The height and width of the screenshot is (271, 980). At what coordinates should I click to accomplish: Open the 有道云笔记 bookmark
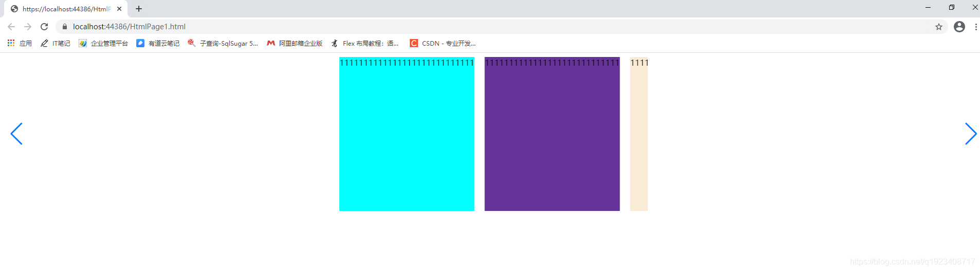[158, 43]
